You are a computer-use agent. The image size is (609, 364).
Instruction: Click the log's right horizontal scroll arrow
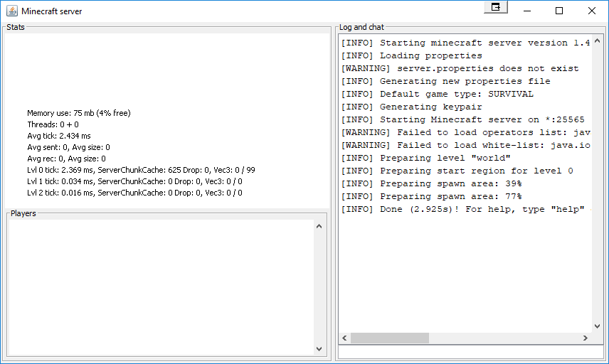pos(586,338)
